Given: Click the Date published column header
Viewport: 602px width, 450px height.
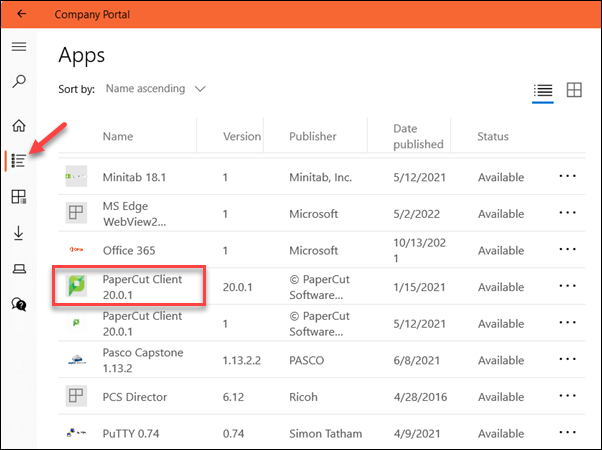Looking at the screenshot, I should [x=418, y=136].
